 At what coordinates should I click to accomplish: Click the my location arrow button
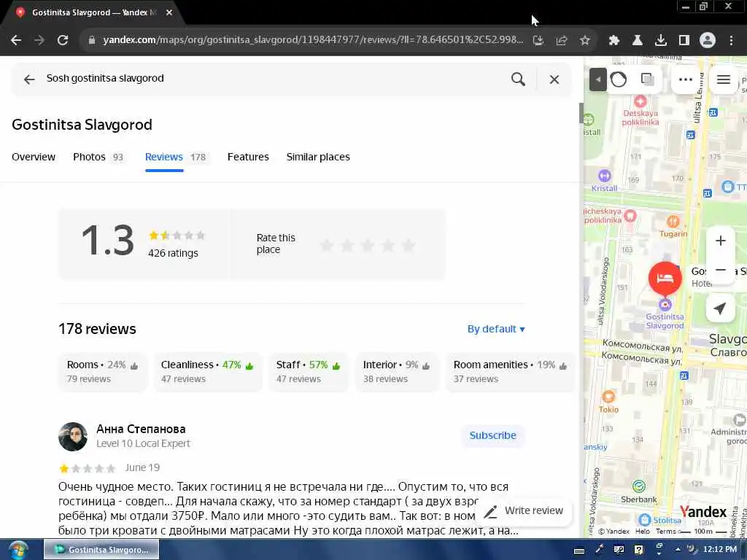(x=720, y=308)
